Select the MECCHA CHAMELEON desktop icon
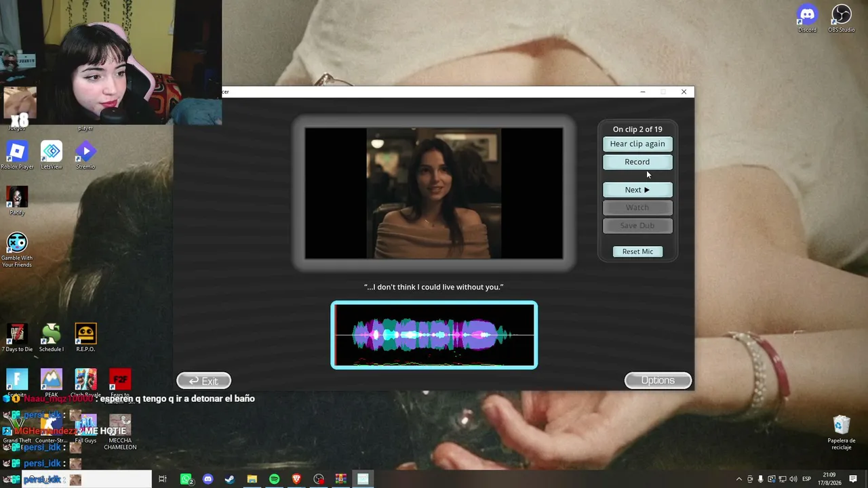This screenshot has width=868, height=488. pos(120,432)
